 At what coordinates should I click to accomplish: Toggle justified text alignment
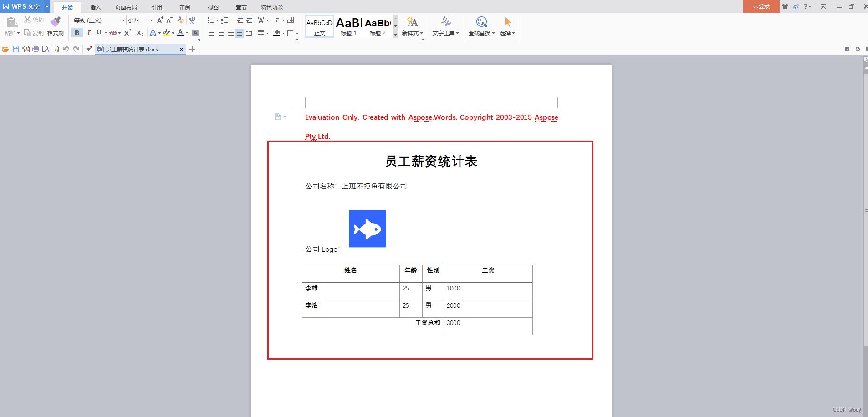tap(240, 33)
